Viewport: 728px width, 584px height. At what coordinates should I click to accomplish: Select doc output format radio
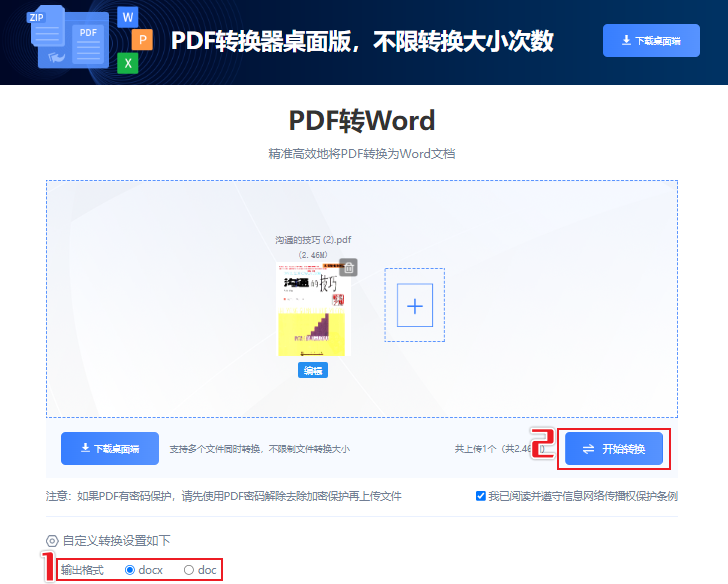[188, 570]
